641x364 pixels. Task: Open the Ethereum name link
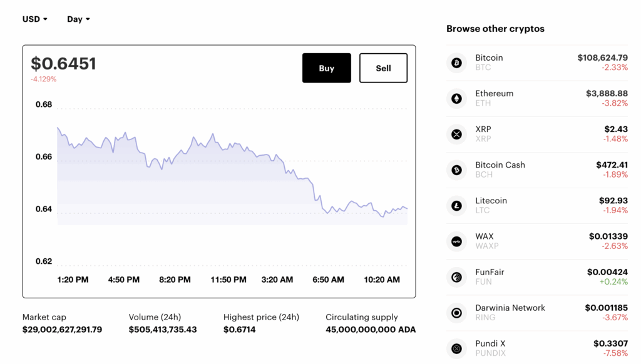(494, 93)
